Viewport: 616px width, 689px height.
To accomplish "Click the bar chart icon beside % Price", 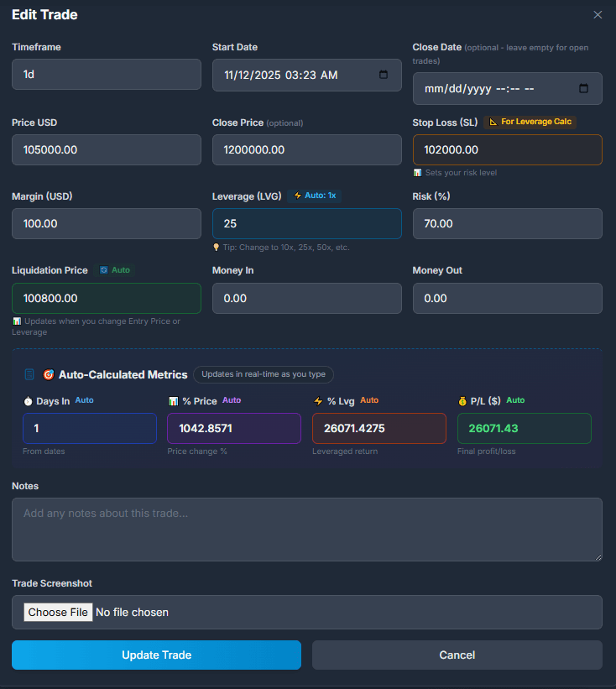I will pos(173,400).
